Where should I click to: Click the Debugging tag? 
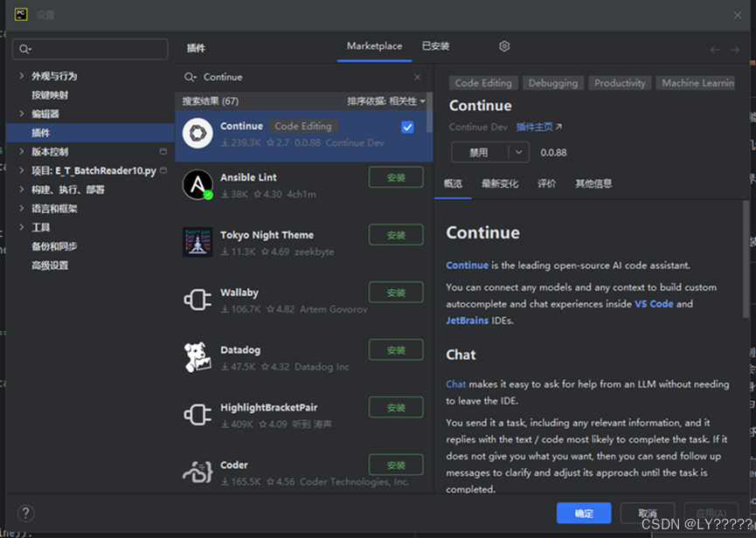pyautogui.click(x=553, y=83)
